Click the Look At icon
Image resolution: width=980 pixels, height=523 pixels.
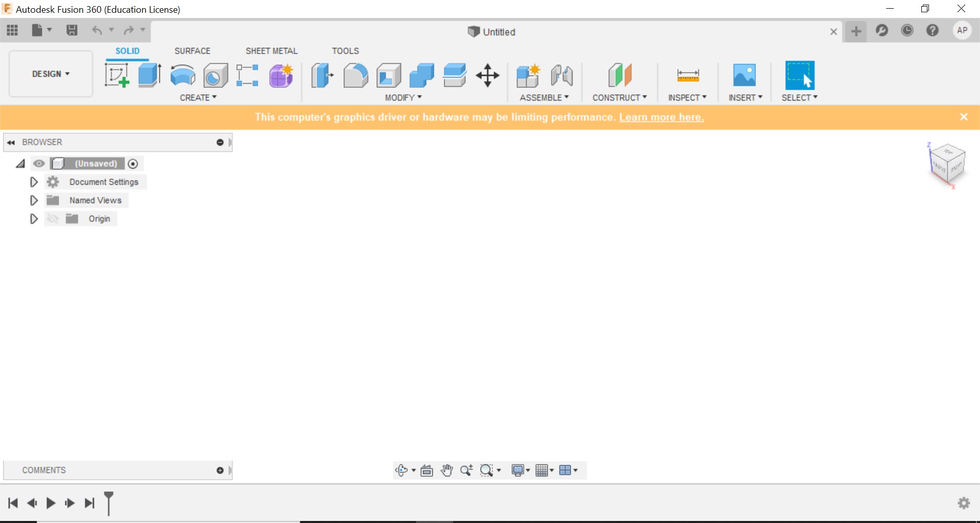[427, 470]
